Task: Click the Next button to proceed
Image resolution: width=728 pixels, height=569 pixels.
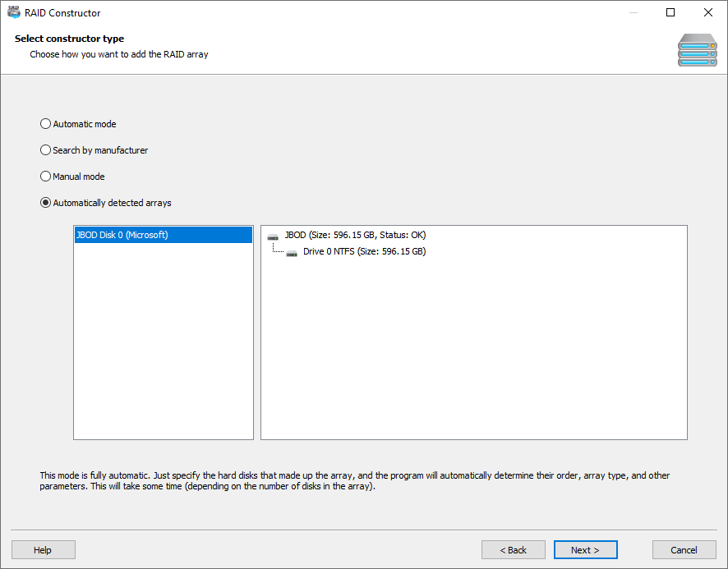Action: tap(585, 549)
